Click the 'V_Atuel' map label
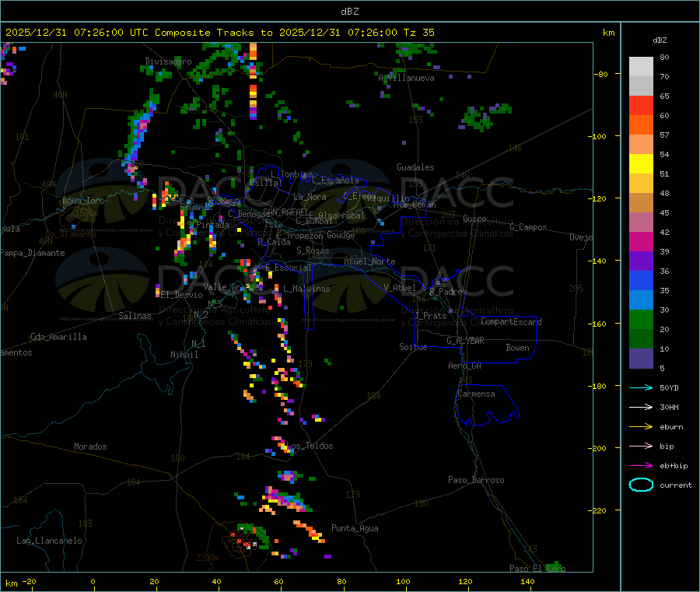The width and height of the screenshot is (700, 592). click(x=400, y=288)
